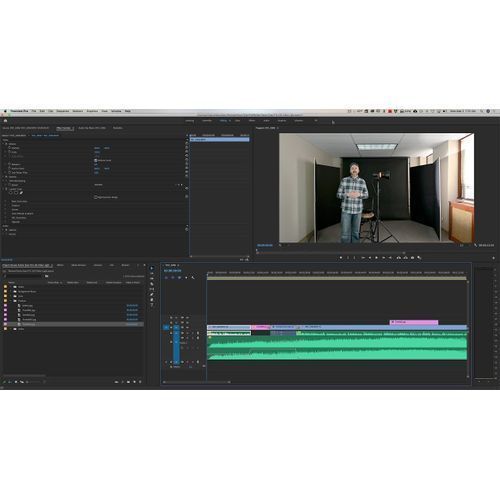Step back one frame in Program monitor
500x500 pixels.
pos(370,258)
